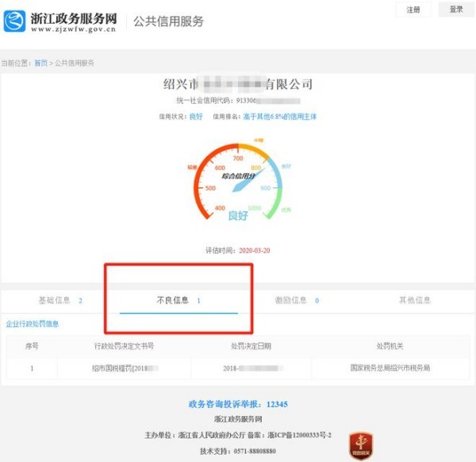Viewport: 476px width, 462px height.
Task: Go to 首页 in the breadcrumb
Action: [40, 63]
